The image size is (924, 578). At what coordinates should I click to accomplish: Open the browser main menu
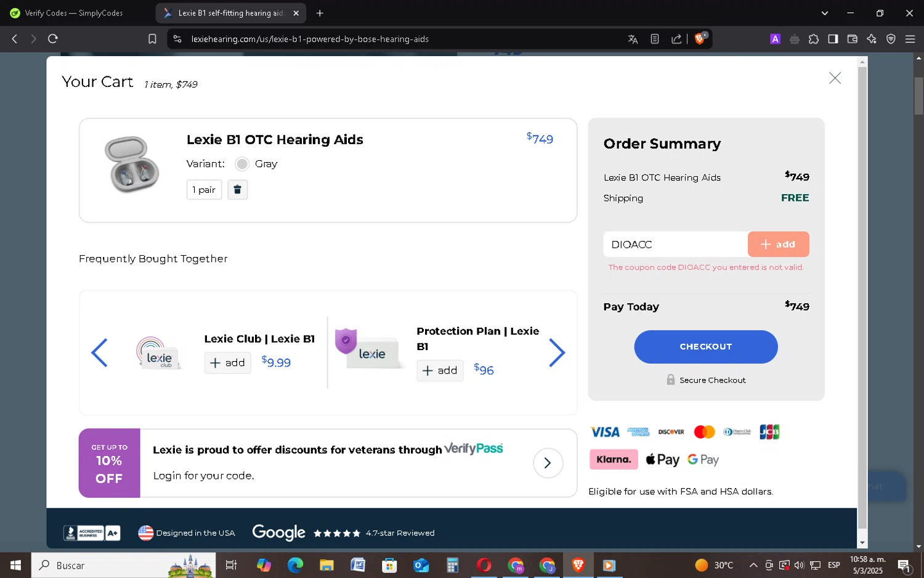point(910,39)
